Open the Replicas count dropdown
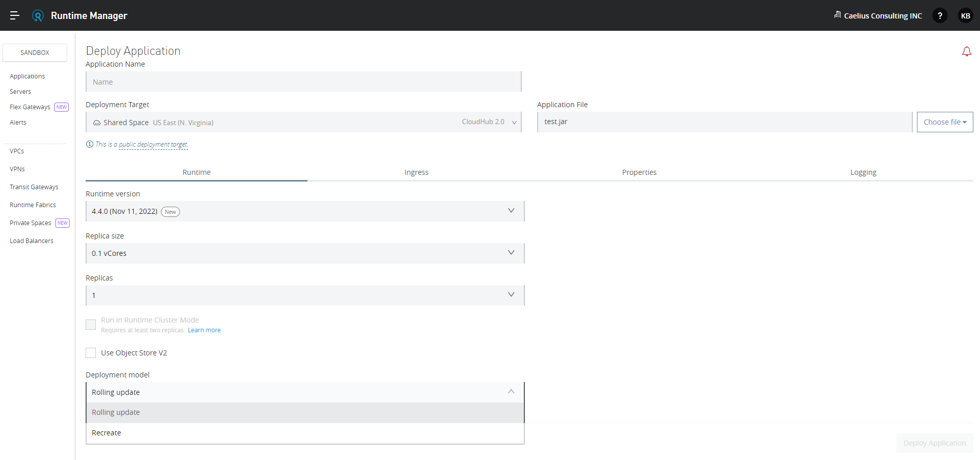The height and width of the screenshot is (460, 980). pos(305,295)
